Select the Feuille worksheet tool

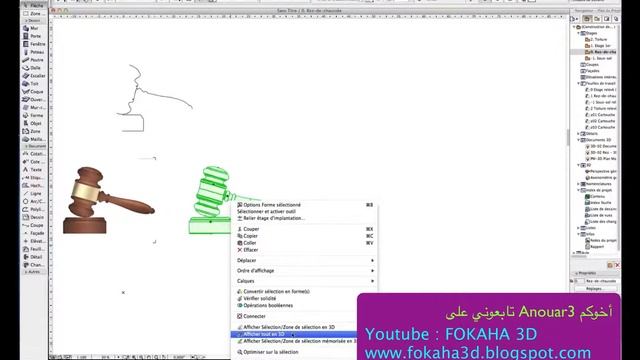click(34, 249)
